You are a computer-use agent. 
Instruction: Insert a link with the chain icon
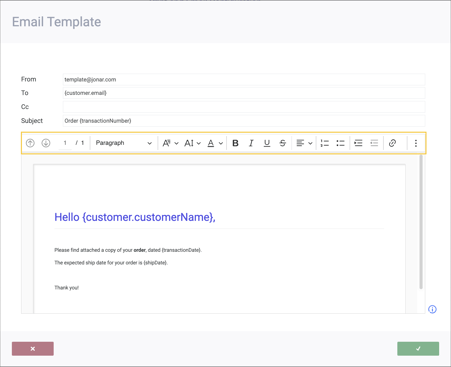392,143
